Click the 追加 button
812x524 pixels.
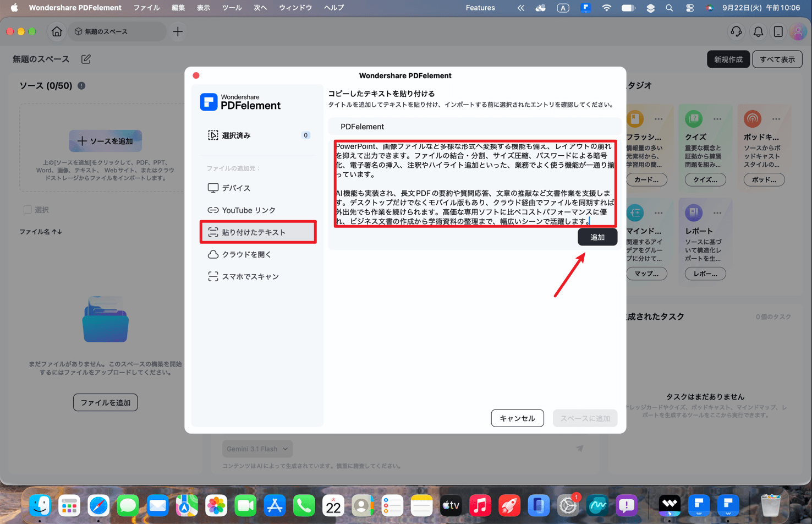(x=597, y=237)
